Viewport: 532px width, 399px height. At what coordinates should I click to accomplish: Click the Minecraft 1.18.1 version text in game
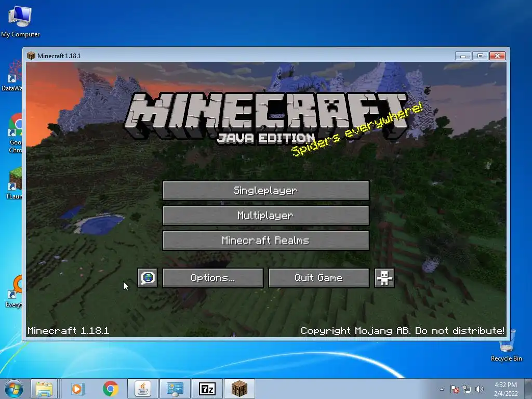pyautogui.click(x=68, y=330)
